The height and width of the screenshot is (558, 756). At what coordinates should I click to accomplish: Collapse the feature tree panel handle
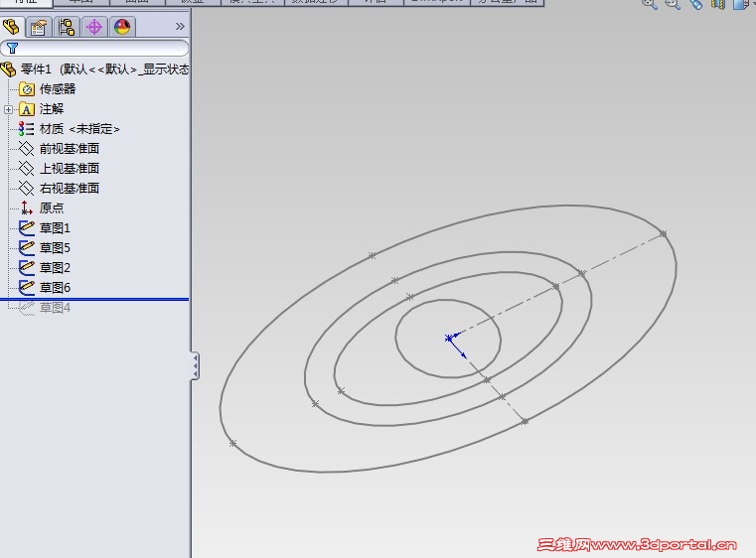click(x=195, y=366)
